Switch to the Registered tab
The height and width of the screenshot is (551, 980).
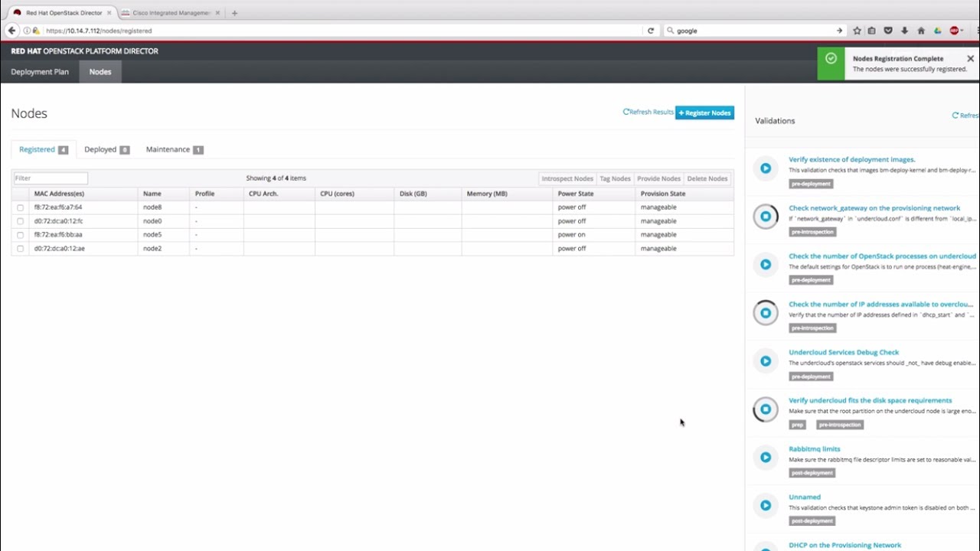[43, 149]
